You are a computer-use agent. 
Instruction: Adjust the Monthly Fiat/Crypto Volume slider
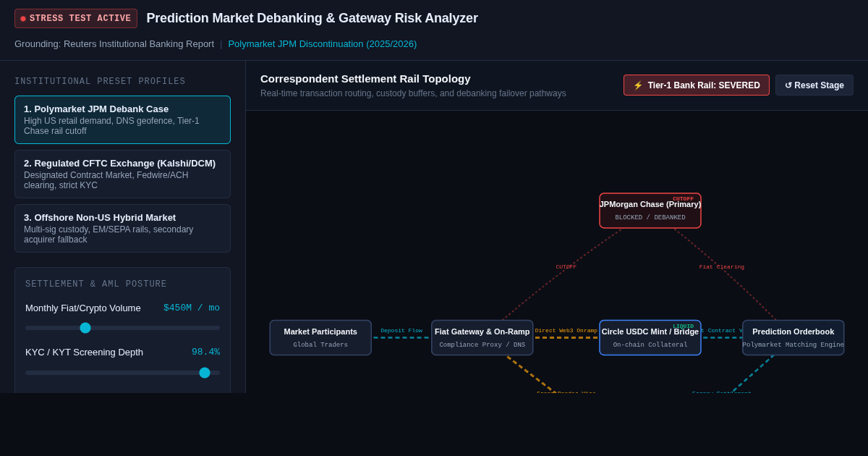122,328
